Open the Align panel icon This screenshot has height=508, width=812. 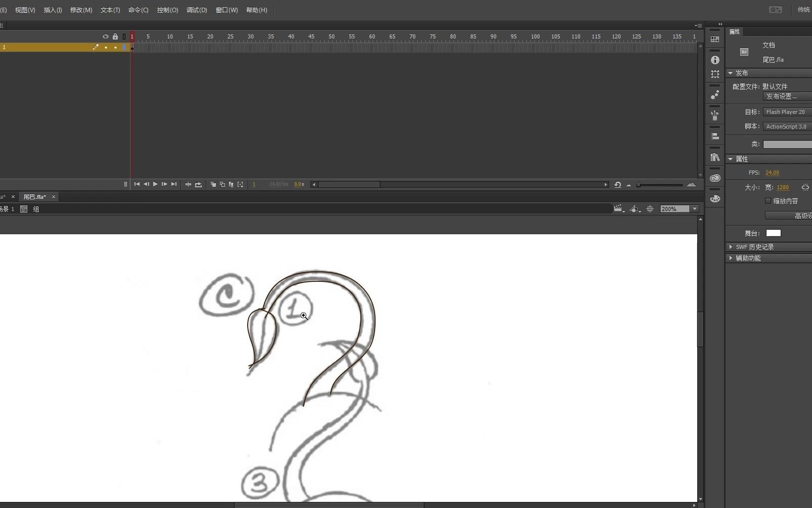(x=715, y=136)
